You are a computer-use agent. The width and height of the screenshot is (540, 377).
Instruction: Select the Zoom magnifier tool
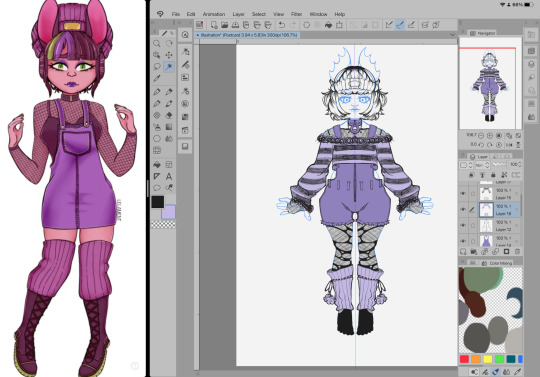click(x=157, y=43)
